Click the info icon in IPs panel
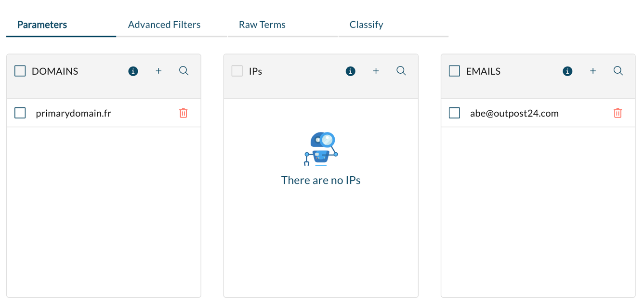644x302 pixels. pos(350,71)
